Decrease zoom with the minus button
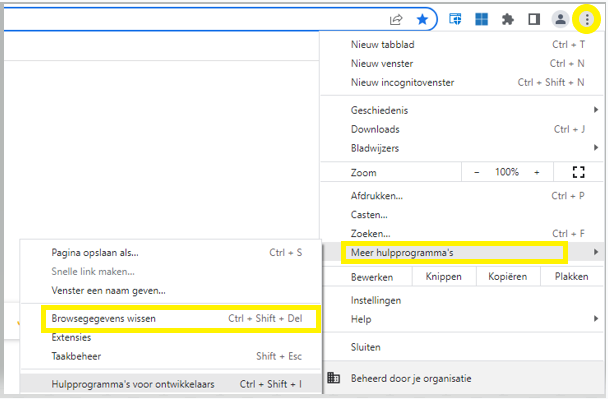The image size is (608, 399). tap(477, 172)
